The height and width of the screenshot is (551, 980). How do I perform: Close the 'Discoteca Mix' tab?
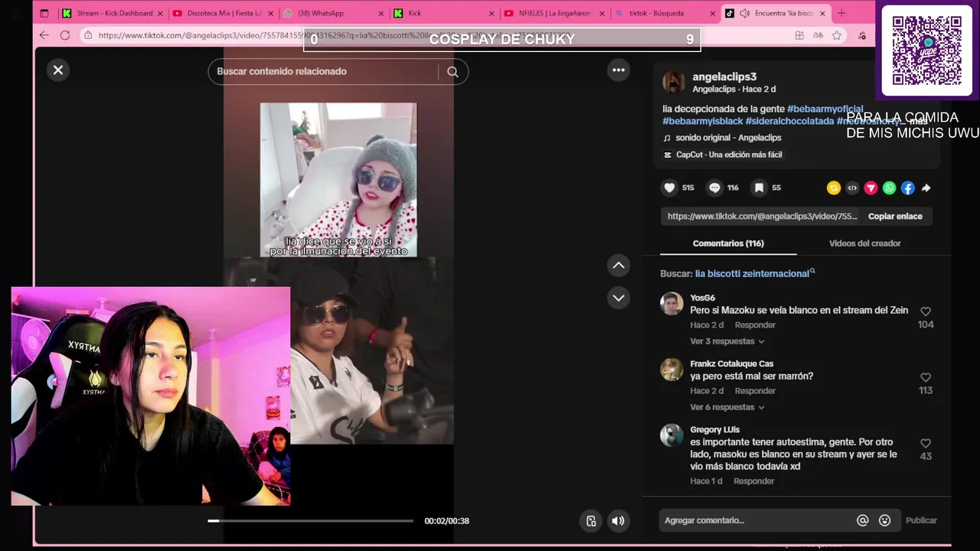270,13
